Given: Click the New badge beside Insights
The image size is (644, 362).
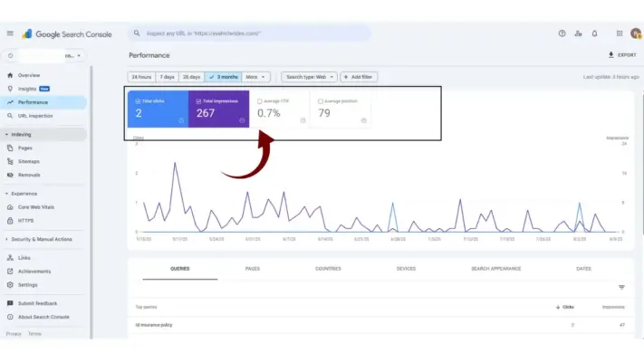Looking at the screenshot, I should pos(44,89).
